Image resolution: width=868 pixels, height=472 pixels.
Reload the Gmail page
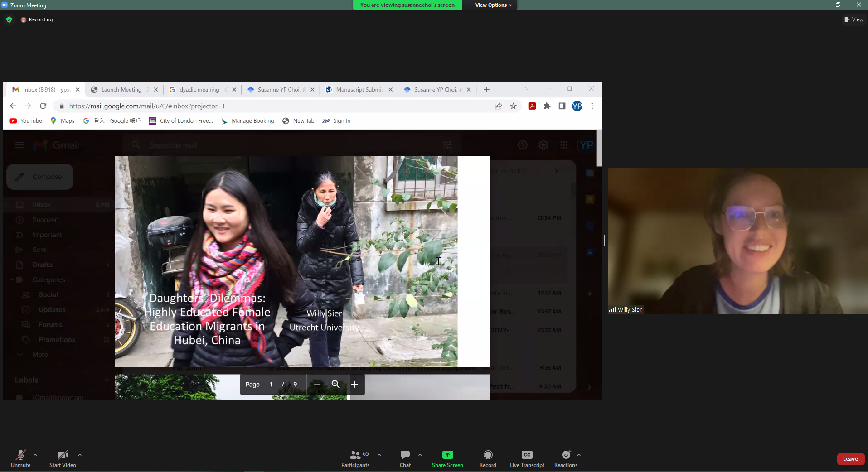tap(43, 106)
